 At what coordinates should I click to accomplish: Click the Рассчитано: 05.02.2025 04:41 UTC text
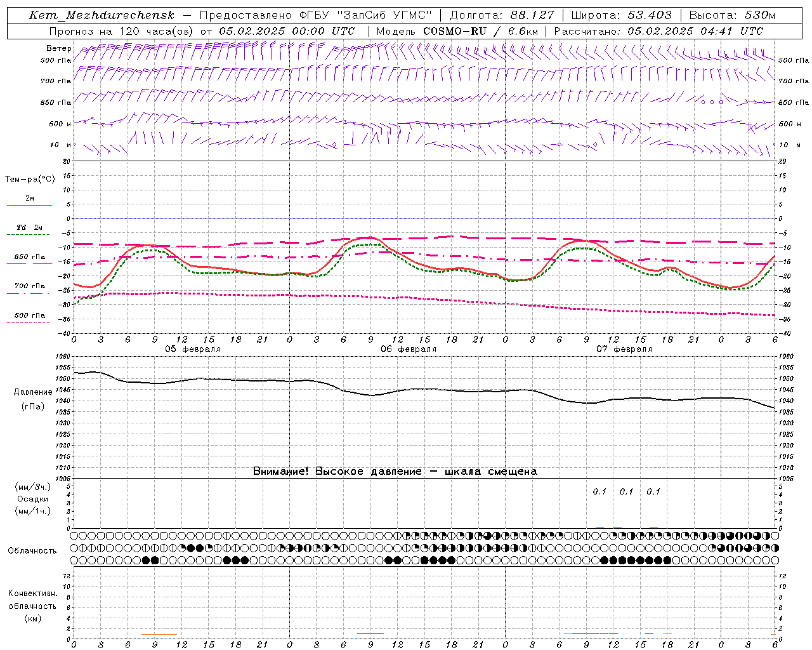click(x=658, y=31)
